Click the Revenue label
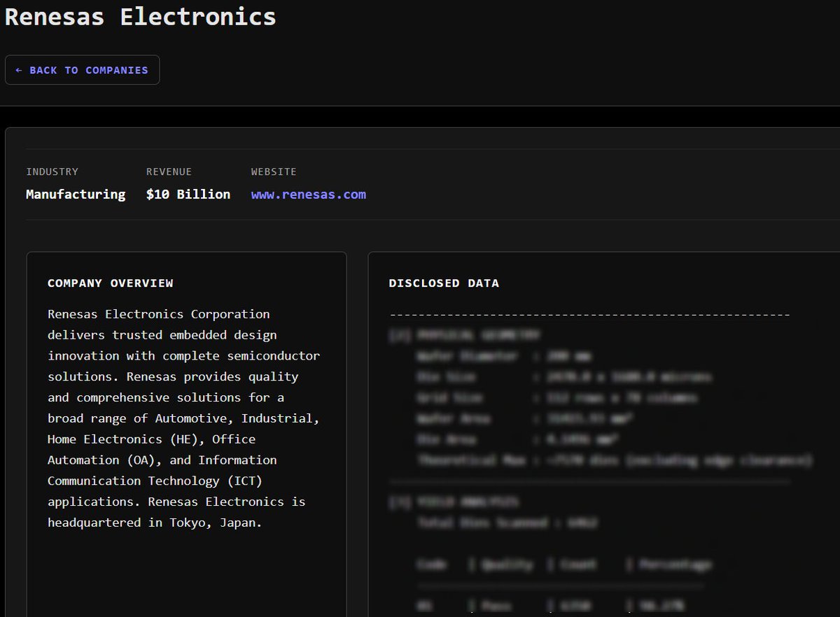 click(169, 171)
